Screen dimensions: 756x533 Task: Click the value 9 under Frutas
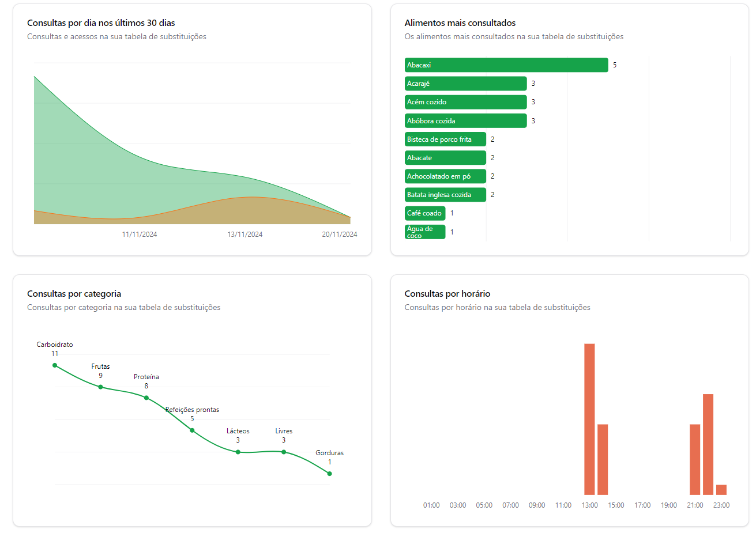pyautogui.click(x=100, y=376)
